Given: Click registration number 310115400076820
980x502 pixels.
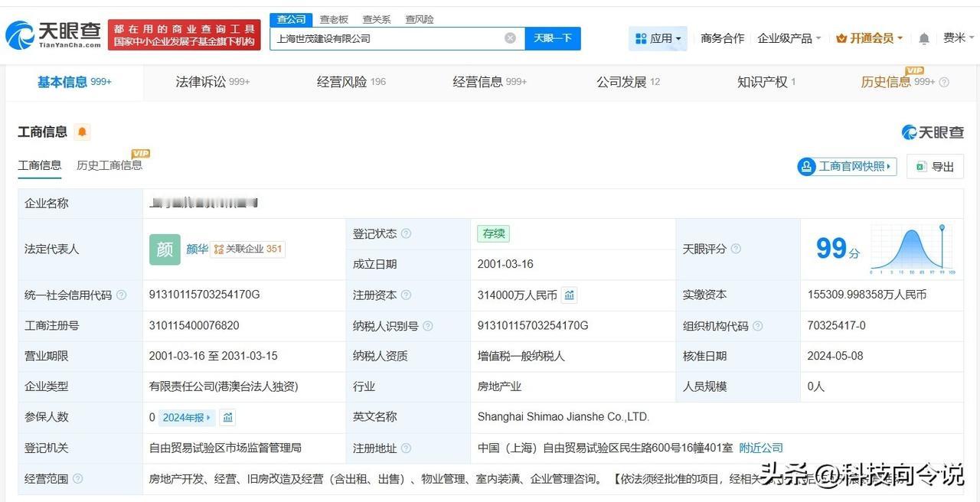Looking at the screenshot, I should click(194, 325).
